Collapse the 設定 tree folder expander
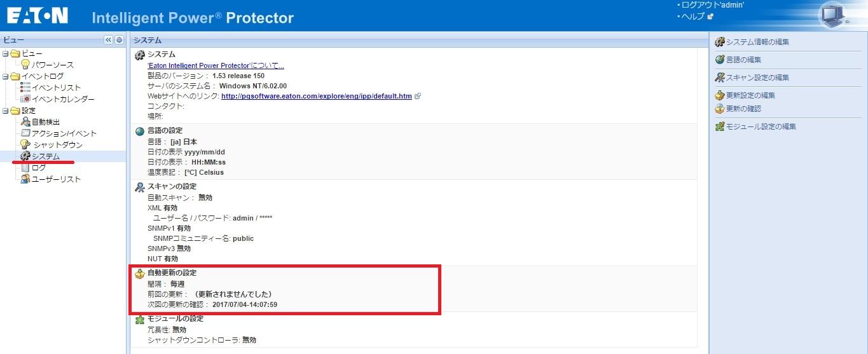Screen dimensions: 868x354 pos(5,111)
